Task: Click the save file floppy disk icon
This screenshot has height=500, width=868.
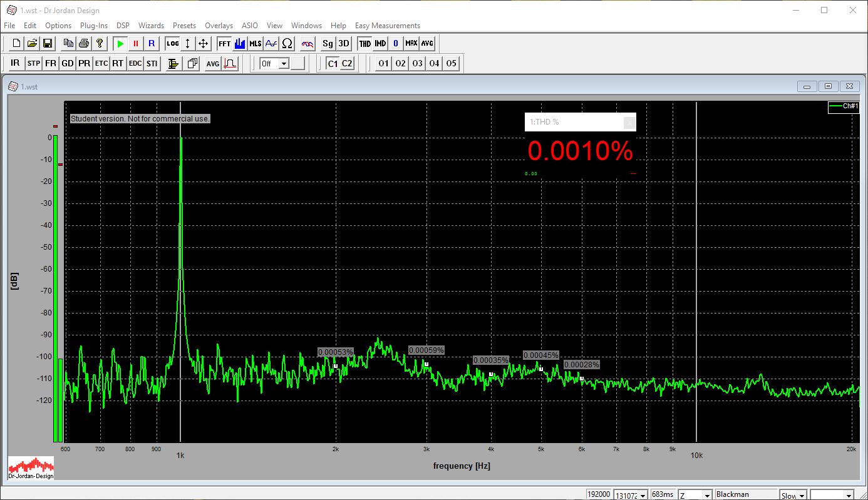Action: click(48, 44)
